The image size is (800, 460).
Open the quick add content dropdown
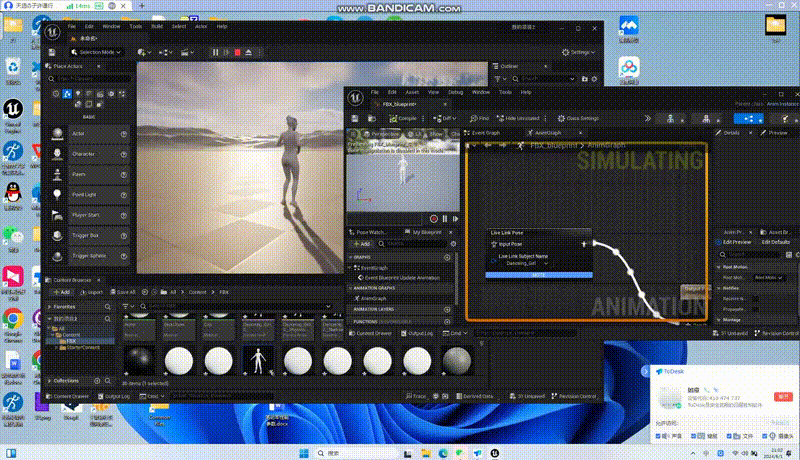[144, 52]
